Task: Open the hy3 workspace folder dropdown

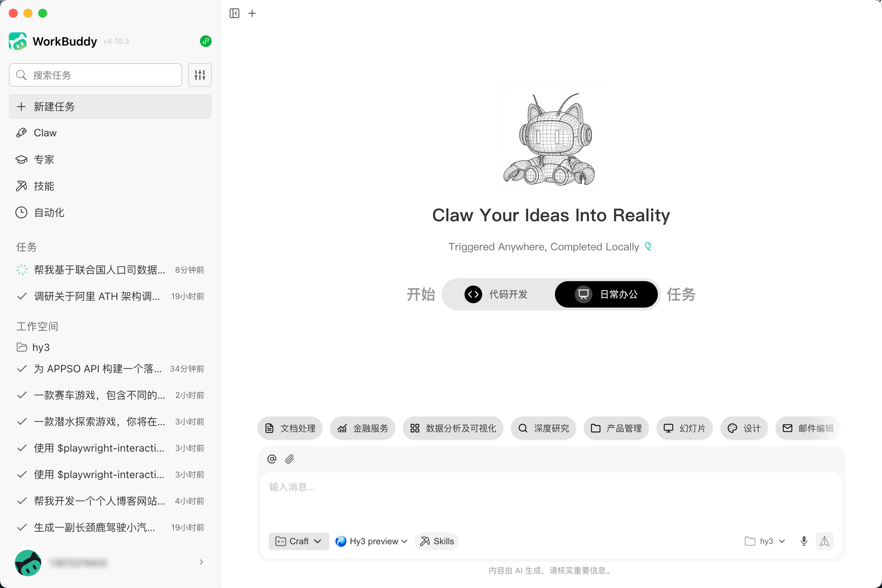Action: (x=765, y=541)
